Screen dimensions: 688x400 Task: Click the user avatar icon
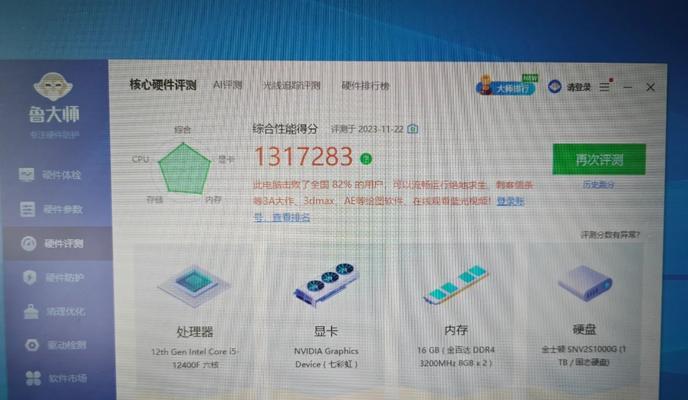click(x=555, y=86)
